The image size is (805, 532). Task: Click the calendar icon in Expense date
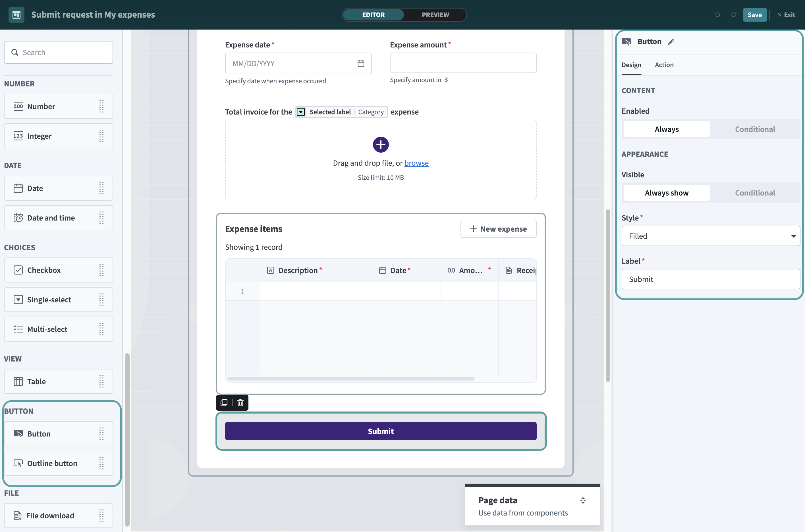click(361, 63)
